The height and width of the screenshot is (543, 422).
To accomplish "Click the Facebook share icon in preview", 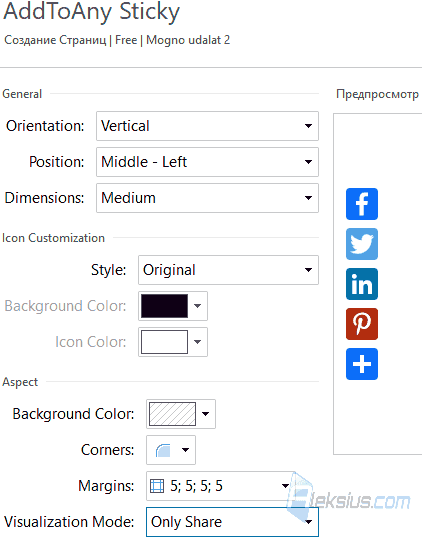I will point(362,204).
